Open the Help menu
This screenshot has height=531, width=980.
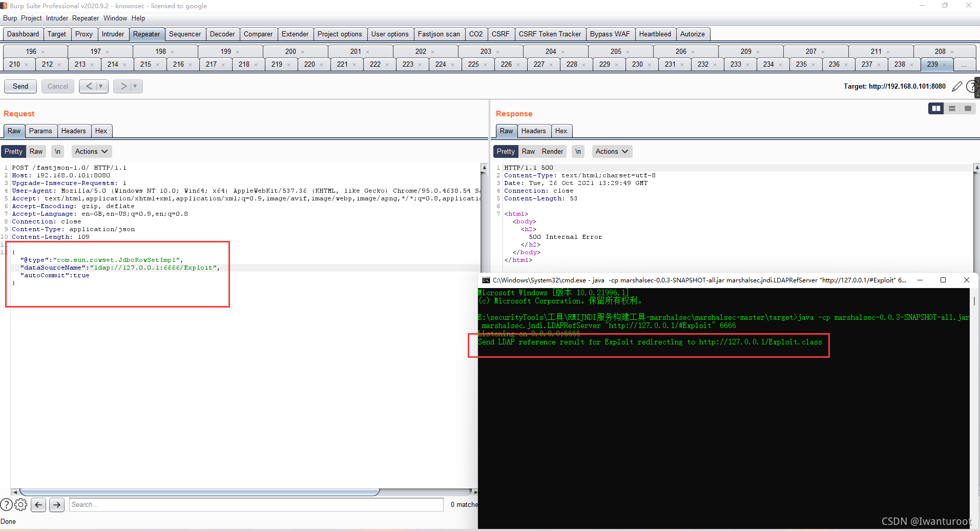pos(138,18)
